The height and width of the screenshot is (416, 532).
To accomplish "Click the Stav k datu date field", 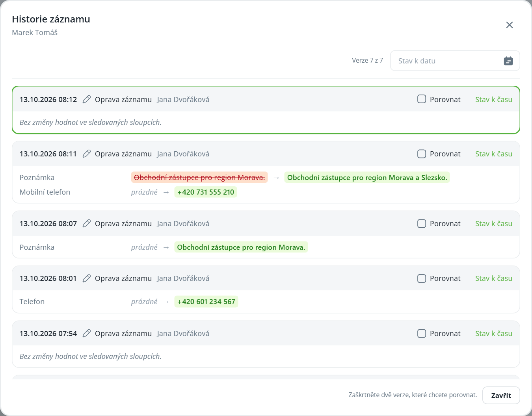I will pyautogui.click(x=455, y=61).
